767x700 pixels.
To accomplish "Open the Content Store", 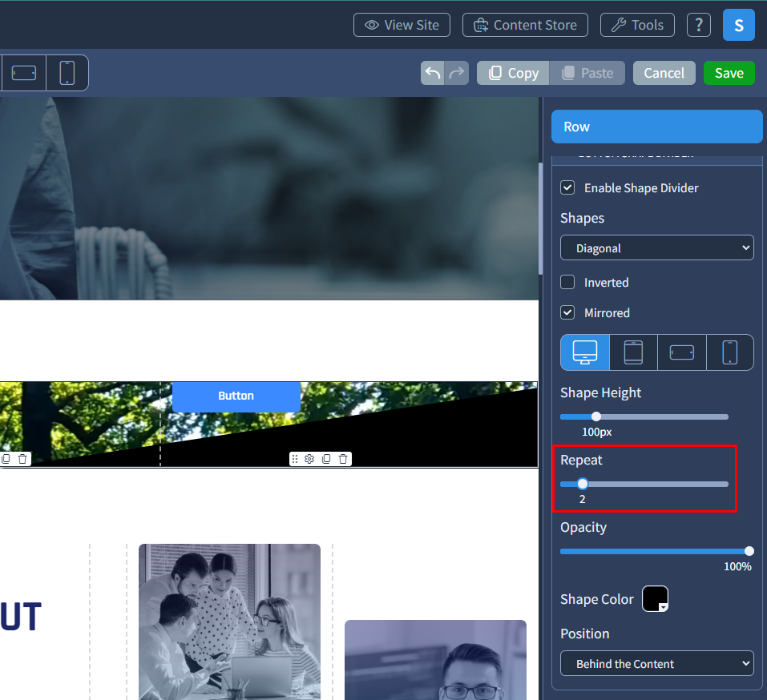I will click(x=525, y=25).
